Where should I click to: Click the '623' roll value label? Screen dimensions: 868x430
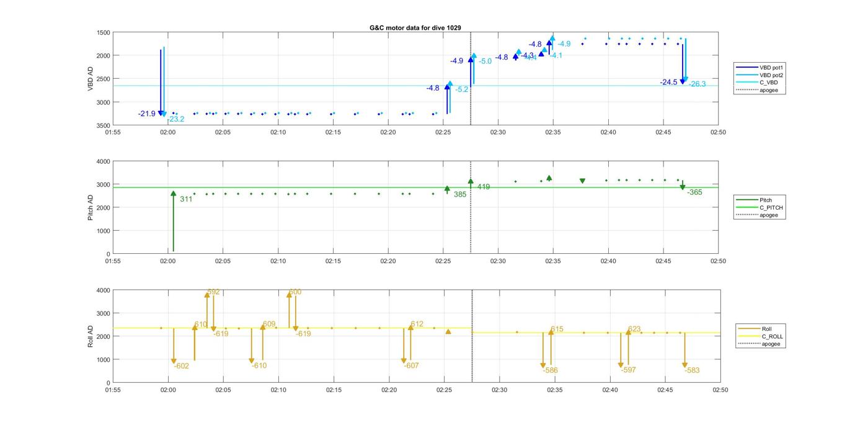pyautogui.click(x=634, y=329)
